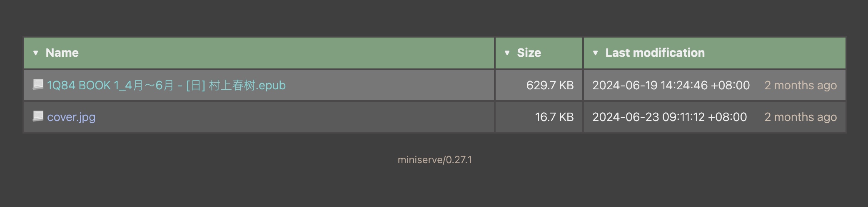868x207 pixels.
Task: Sort the listing by Size header
Action: 529,53
